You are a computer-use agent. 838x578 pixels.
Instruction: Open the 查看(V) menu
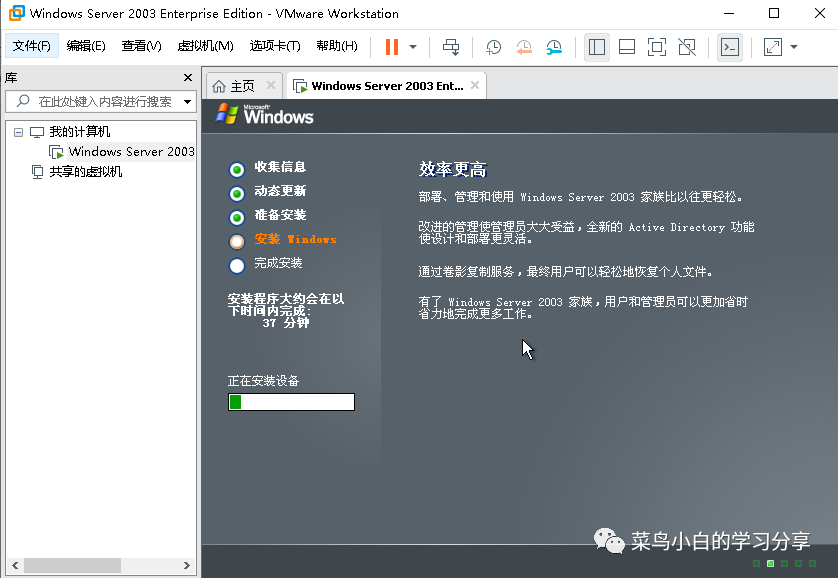coord(141,46)
